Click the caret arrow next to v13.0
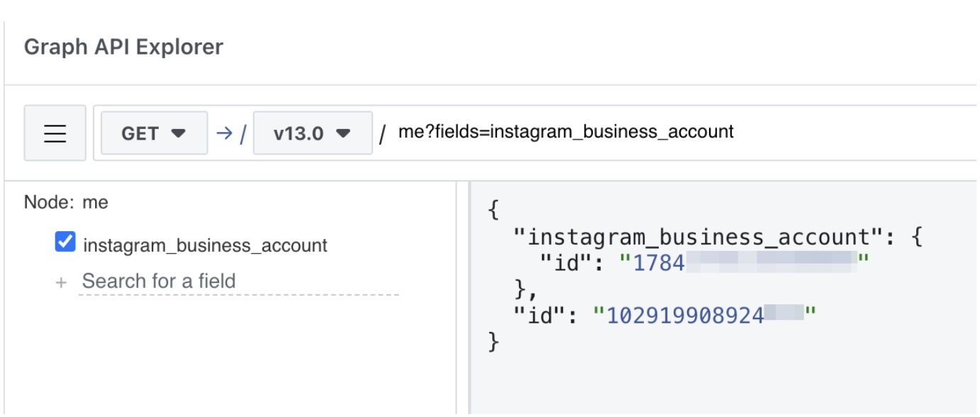Image resolution: width=980 pixels, height=417 pixels. pyautogui.click(x=344, y=133)
